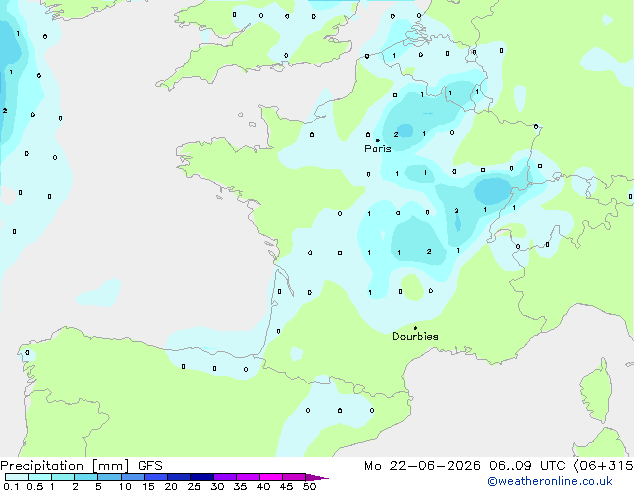The width and height of the screenshot is (634, 490).
Task: Click the 2 value beside Paris
Action: (396, 134)
